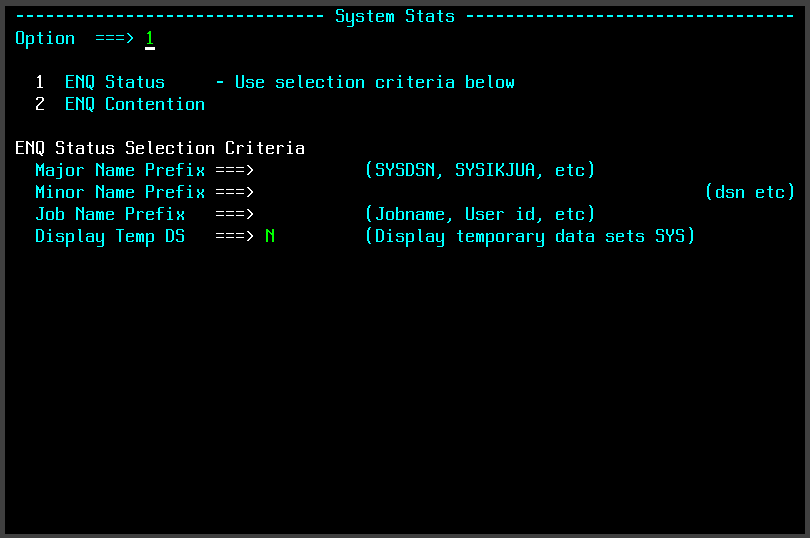Select menu option 1 ENQ Status
Screen dimensions: 810x538
[x=114, y=82]
